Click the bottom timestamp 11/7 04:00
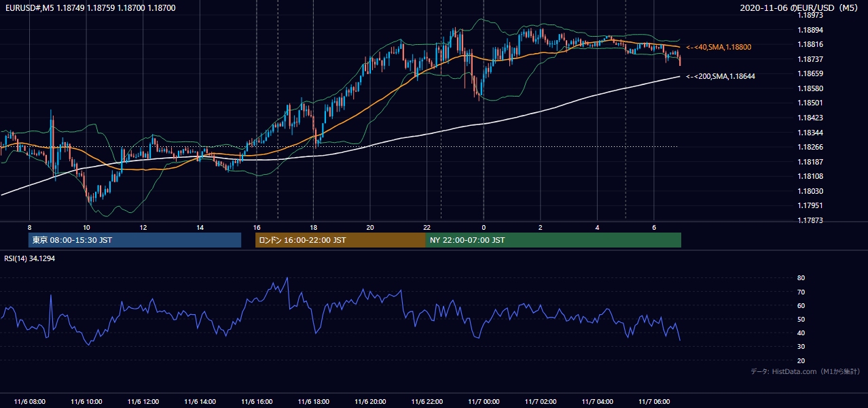868x408 pixels. (x=597, y=402)
